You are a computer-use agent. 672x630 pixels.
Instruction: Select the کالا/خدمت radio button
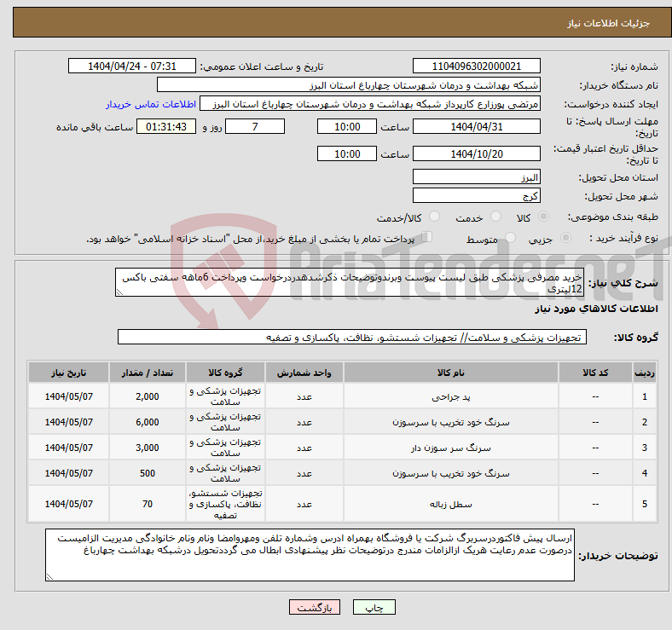point(435,217)
